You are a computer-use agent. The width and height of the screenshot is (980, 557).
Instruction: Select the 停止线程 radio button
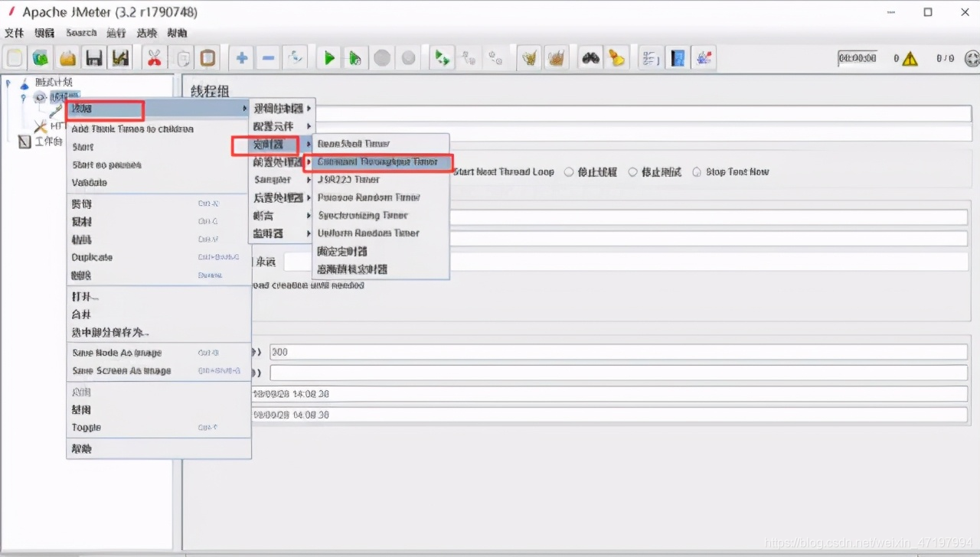tap(590, 172)
